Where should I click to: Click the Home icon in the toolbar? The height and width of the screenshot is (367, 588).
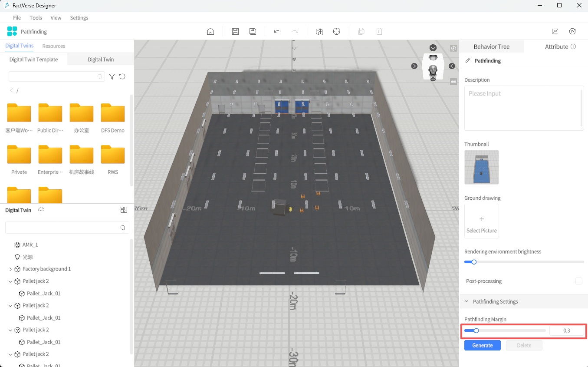[x=210, y=31]
